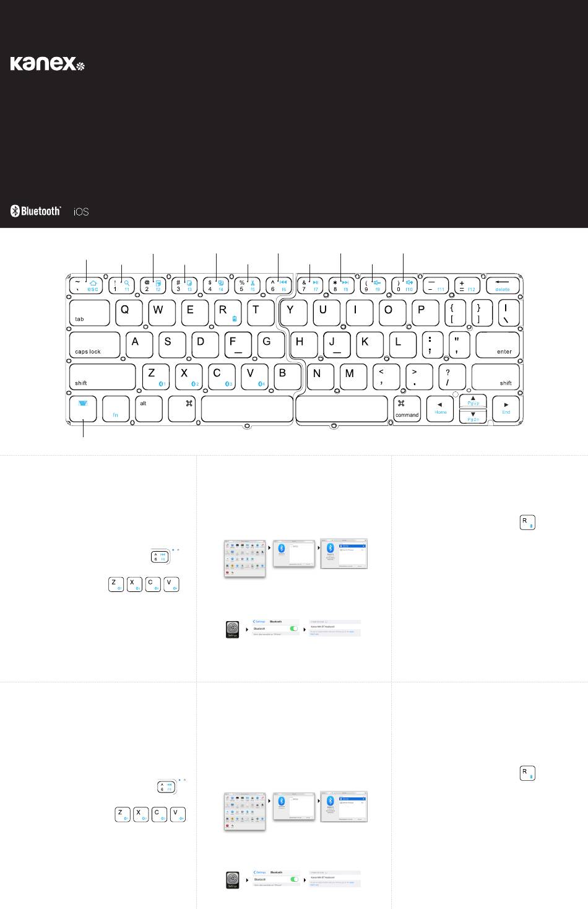This screenshot has height=909, width=588.
Task: Click the play/pause f7 key
Action: (309, 285)
